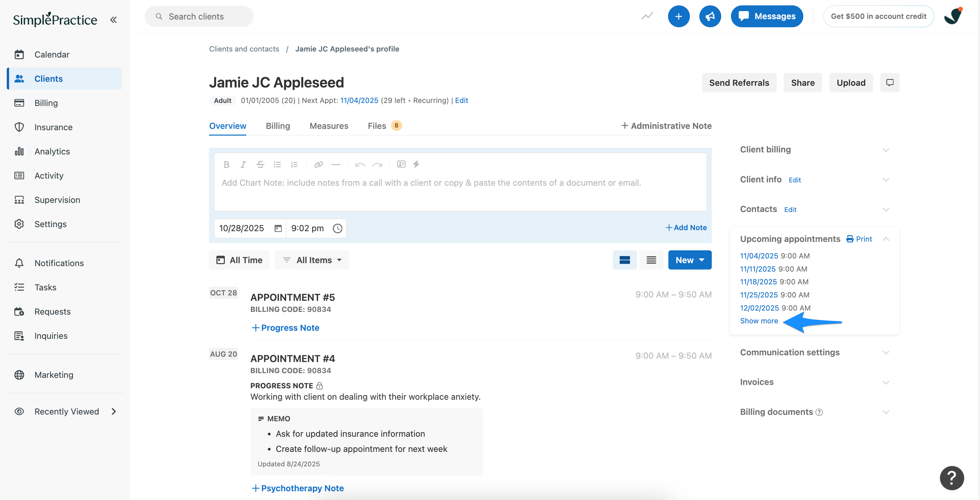Viewport: 980px width, 500px height.
Task: Apply italic formatting in chart note
Action: (243, 164)
